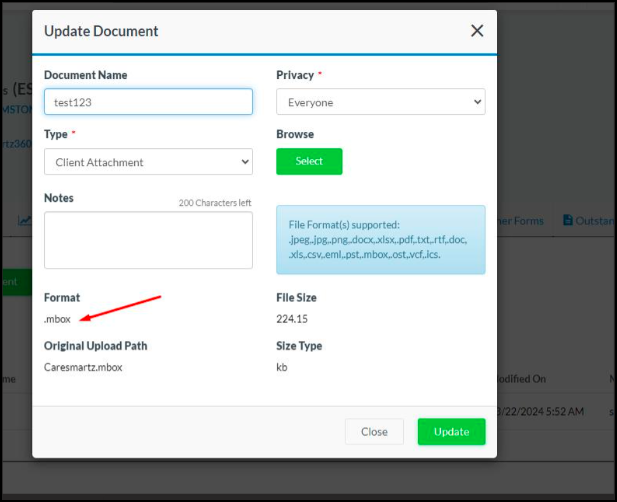Click the Caresmartz.mbox upload path text
The image size is (617, 502).
click(84, 367)
